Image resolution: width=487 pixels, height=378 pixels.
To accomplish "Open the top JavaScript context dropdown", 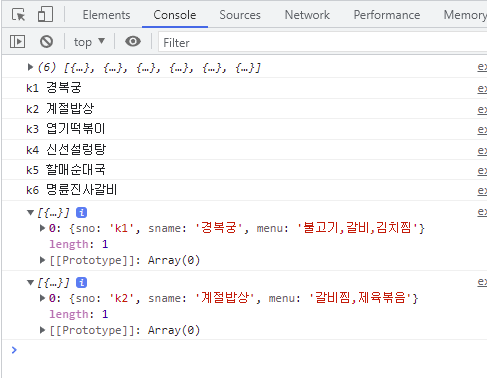I will point(89,42).
